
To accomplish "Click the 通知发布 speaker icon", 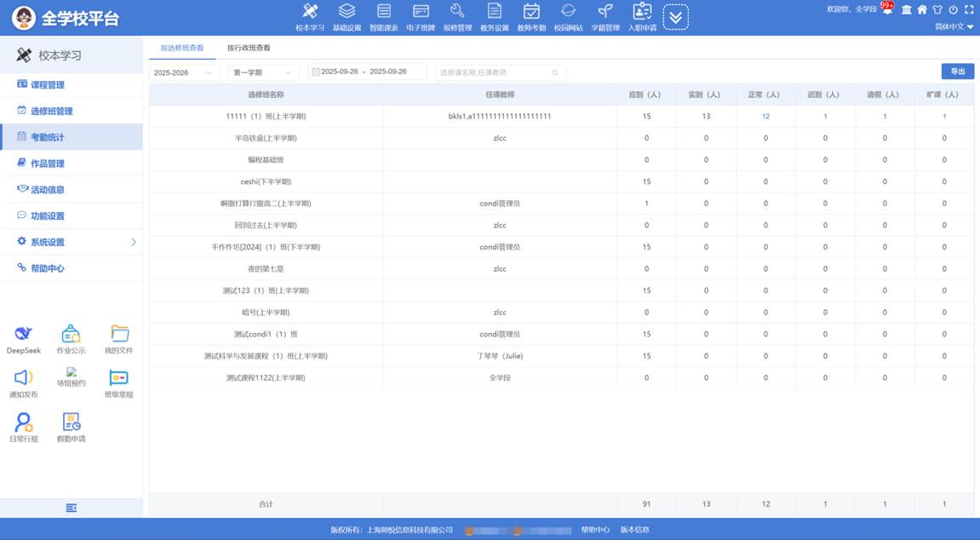I will click(x=23, y=379).
